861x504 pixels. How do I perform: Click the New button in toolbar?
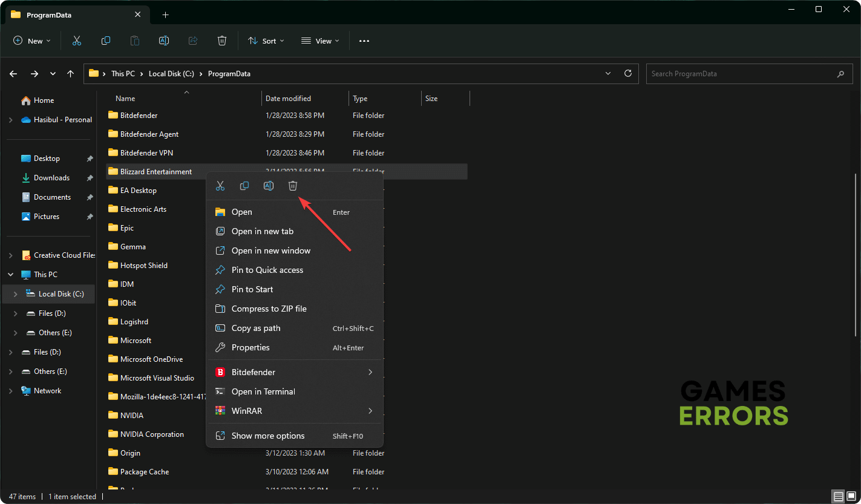(x=32, y=41)
